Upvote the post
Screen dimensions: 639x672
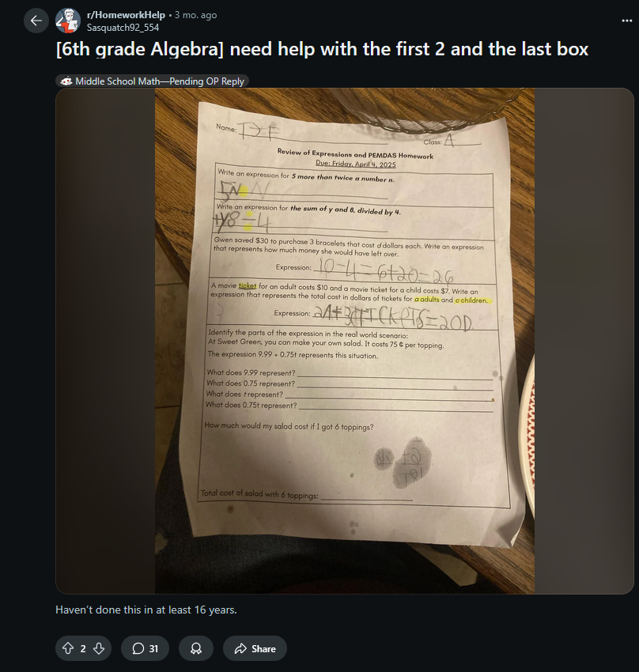[68, 648]
